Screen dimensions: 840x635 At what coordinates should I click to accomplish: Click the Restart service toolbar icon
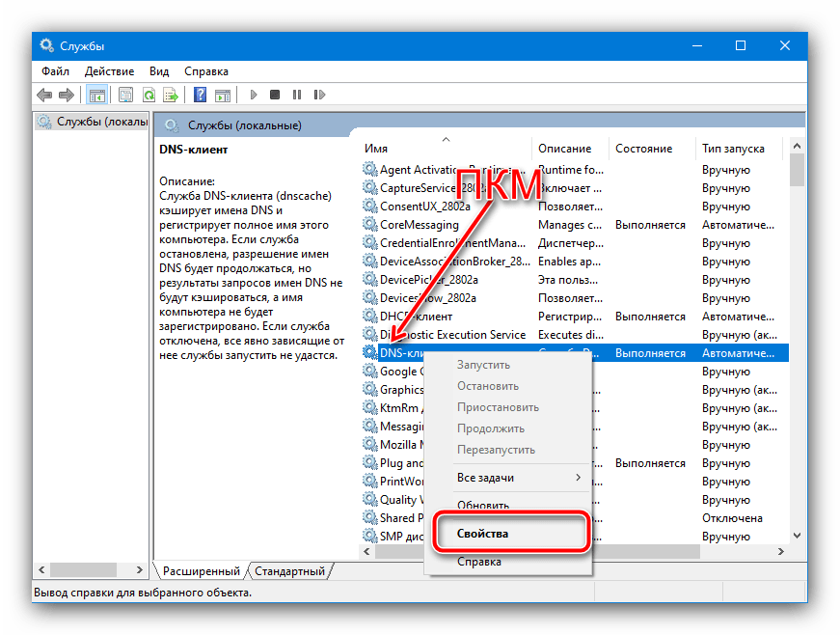(x=319, y=95)
